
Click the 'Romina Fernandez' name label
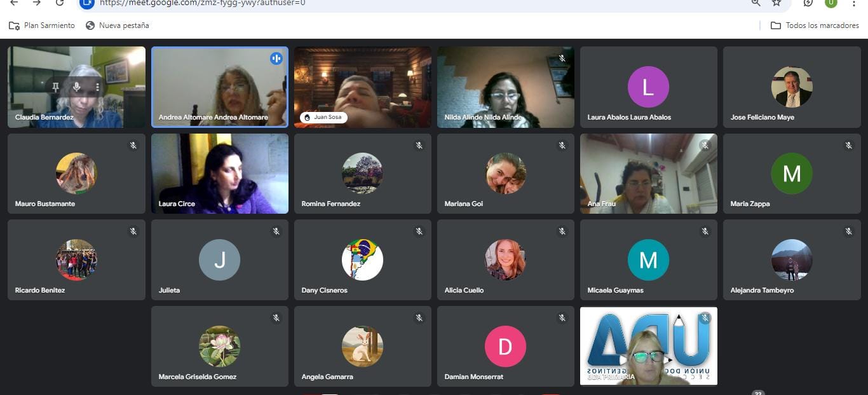pyautogui.click(x=331, y=204)
